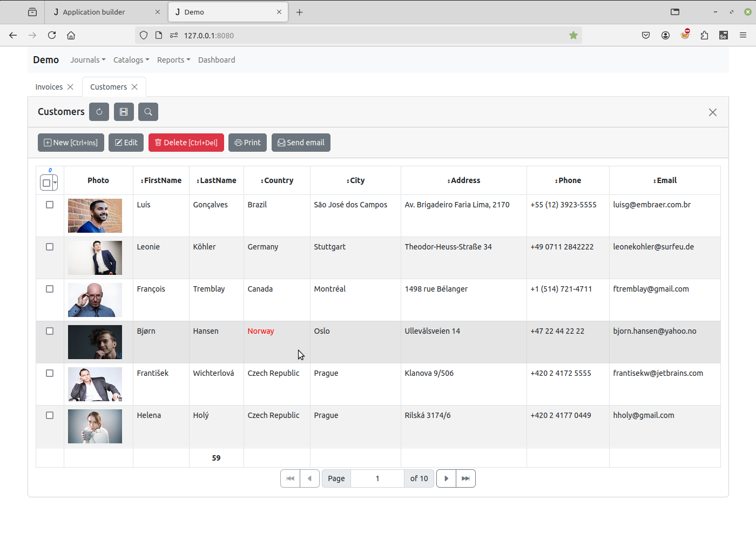Expand the Journals dropdown menu
The height and width of the screenshot is (533, 756).
[x=87, y=60]
